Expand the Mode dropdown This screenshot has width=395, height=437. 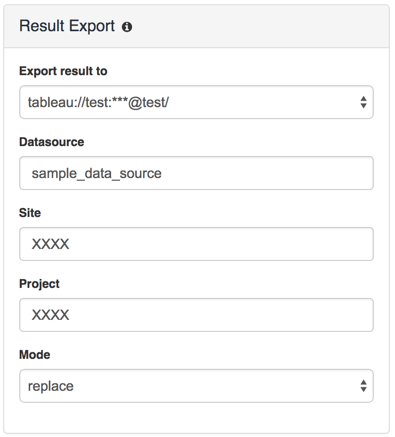pyautogui.click(x=196, y=386)
